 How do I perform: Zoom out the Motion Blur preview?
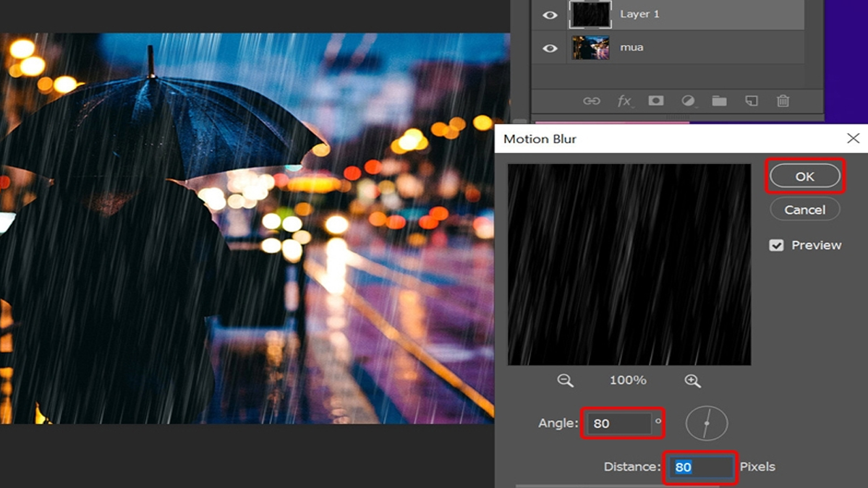(565, 380)
